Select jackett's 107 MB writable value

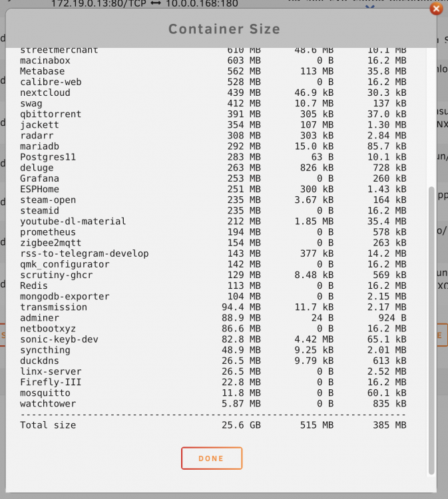[316, 125]
